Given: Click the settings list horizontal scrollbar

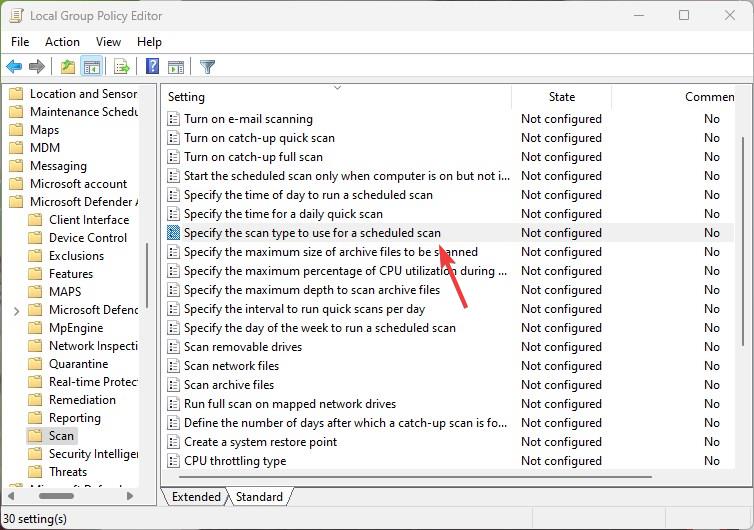Looking at the screenshot, I should point(415,477).
